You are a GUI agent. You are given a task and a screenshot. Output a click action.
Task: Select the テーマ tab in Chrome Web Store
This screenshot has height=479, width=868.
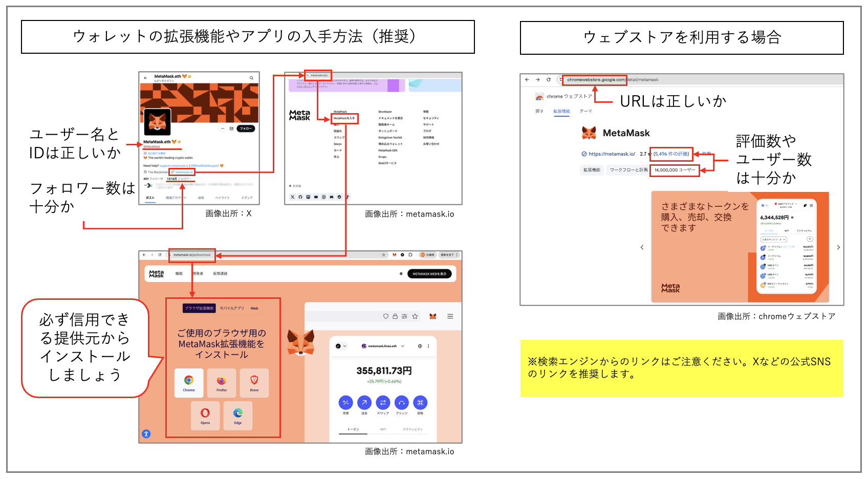pyautogui.click(x=585, y=111)
